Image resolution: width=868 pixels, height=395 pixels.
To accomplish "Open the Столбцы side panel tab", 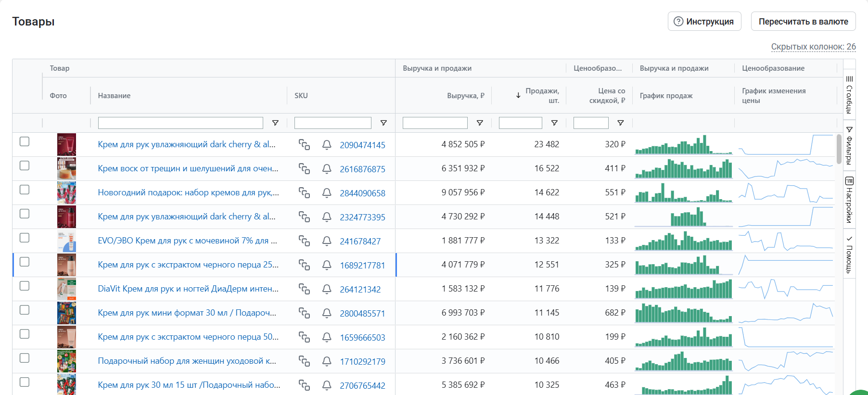I will click(849, 95).
